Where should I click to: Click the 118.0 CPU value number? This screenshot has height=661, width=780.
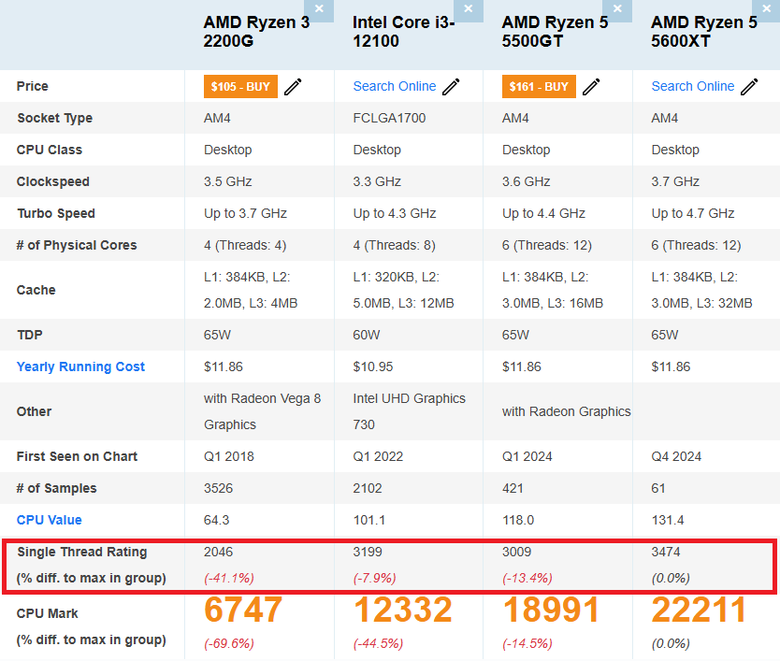[518, 520]
